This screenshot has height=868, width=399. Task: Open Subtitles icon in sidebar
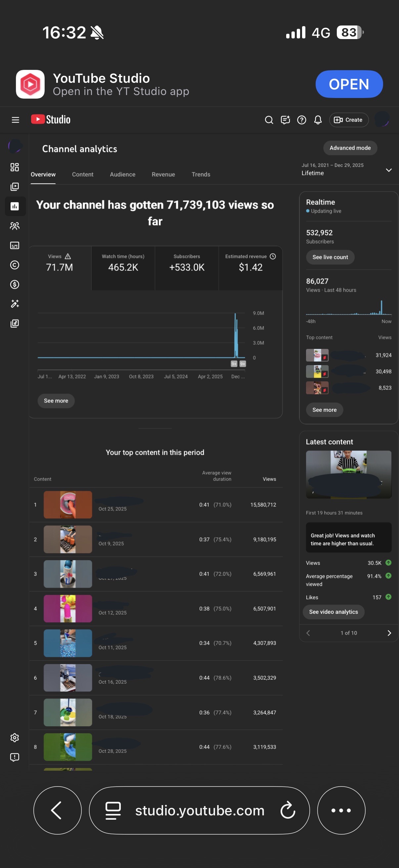(15, 245)
